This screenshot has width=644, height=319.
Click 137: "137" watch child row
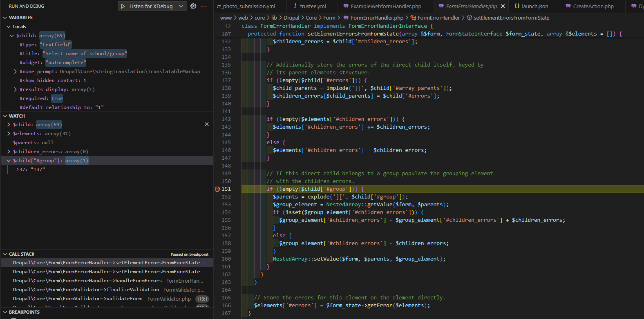[107, 170]
